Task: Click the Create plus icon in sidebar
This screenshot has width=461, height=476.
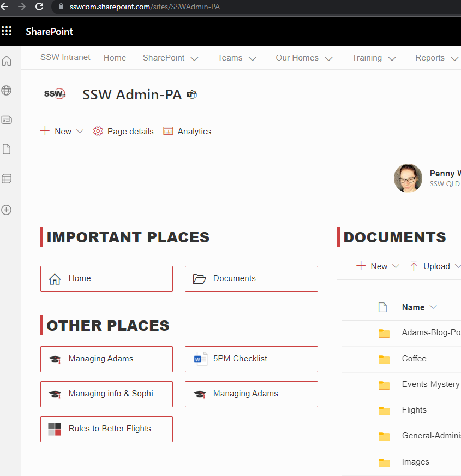Action: (7, 210)
